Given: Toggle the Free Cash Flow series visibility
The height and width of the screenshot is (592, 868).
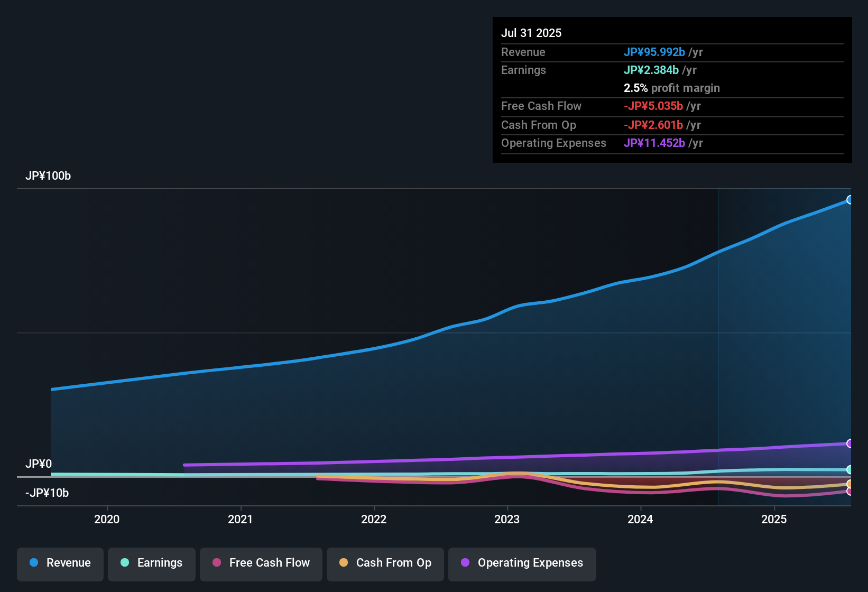Looking at the screenshot, I should pos(261,563).
